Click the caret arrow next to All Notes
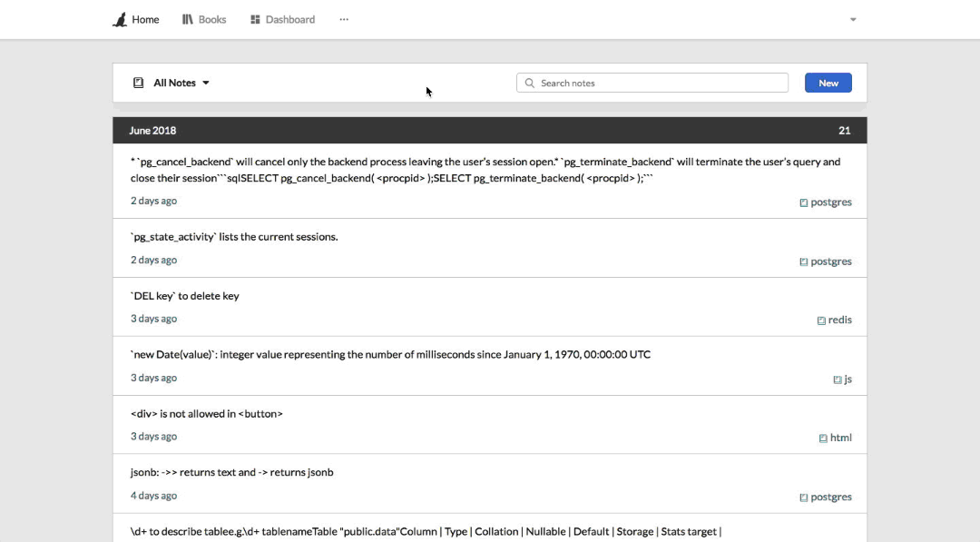980x542 pixels. coord(206,83)
